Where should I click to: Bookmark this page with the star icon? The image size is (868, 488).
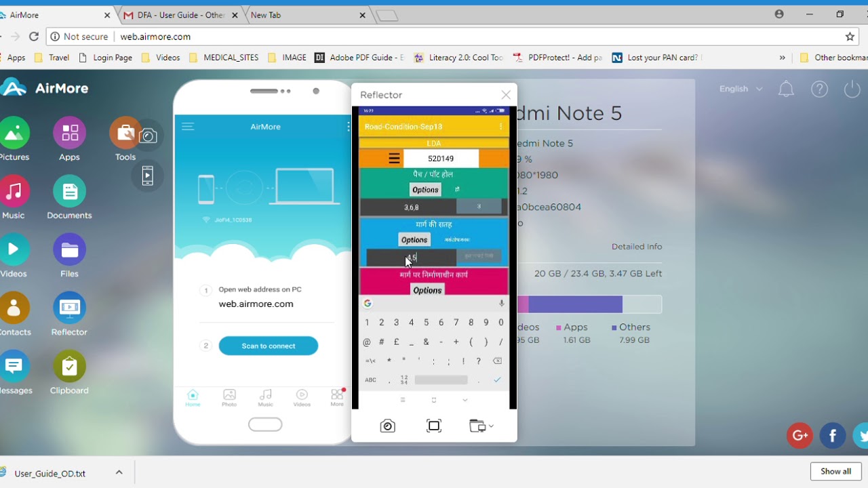pos(850,37)
